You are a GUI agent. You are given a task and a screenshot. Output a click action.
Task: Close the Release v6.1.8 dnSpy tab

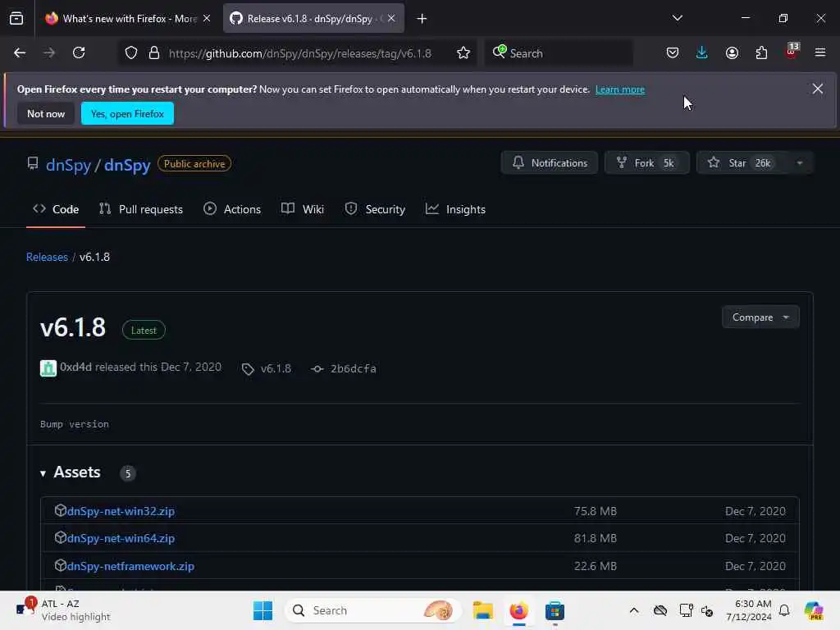click(391, 18)
